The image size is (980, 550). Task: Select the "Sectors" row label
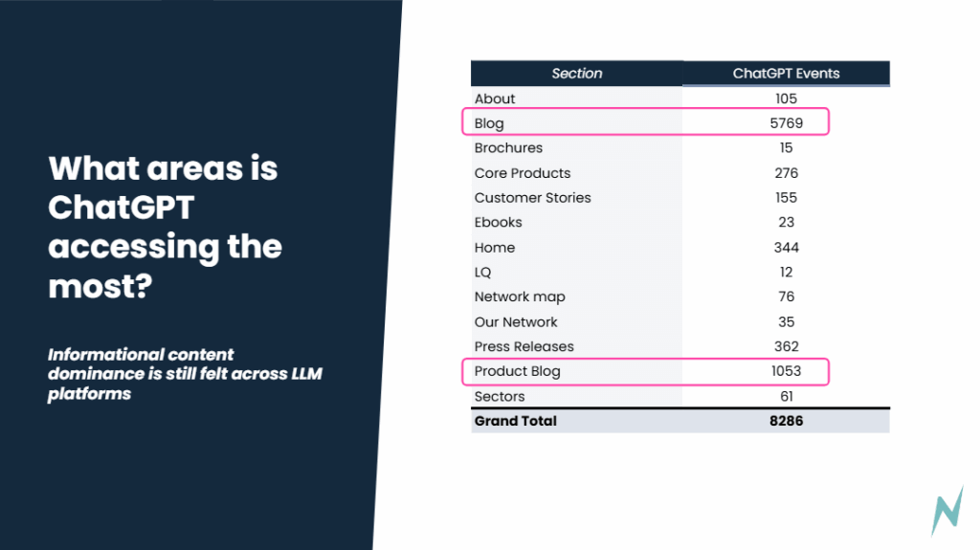tap(500, 396)
